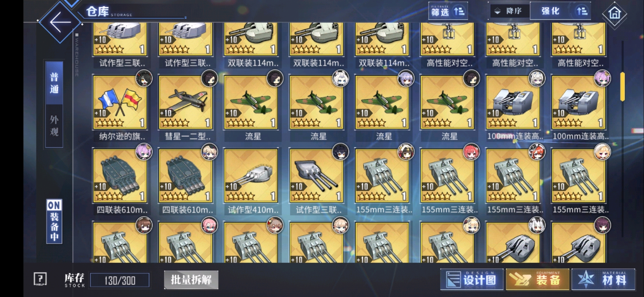Open the 设计图 design tab
Image resolution: width=644 pixels, height=297 pixels.
tap(472, 279)
